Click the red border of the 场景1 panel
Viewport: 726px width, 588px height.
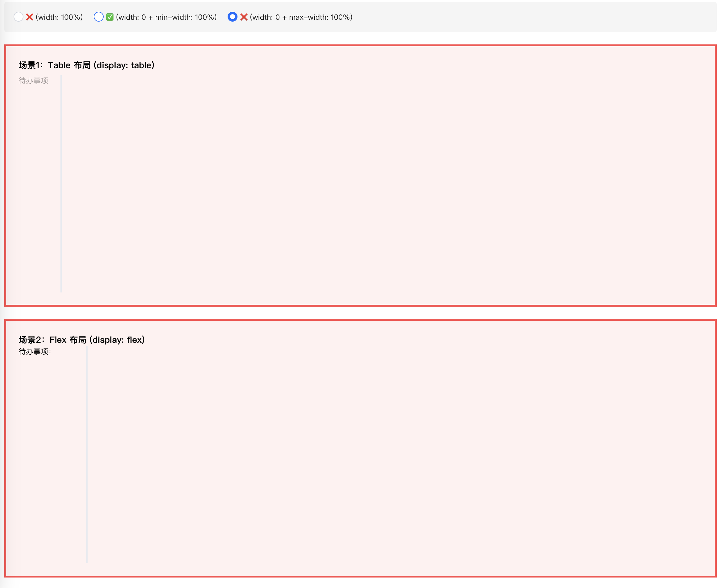(360, 45)
